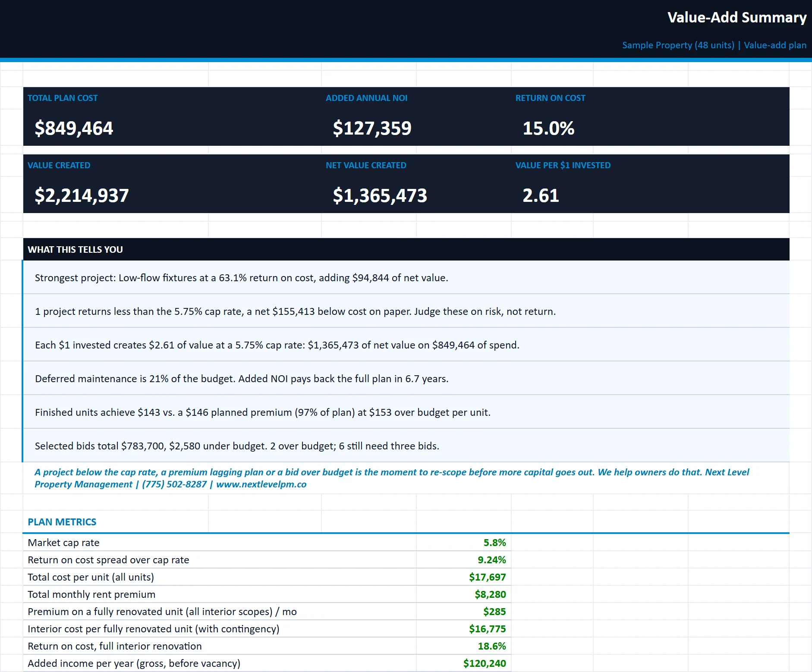Select the Return on cost, full interior renovation label
The width and height of the screenshot is (812, 672).
click(x=115, y=646)
